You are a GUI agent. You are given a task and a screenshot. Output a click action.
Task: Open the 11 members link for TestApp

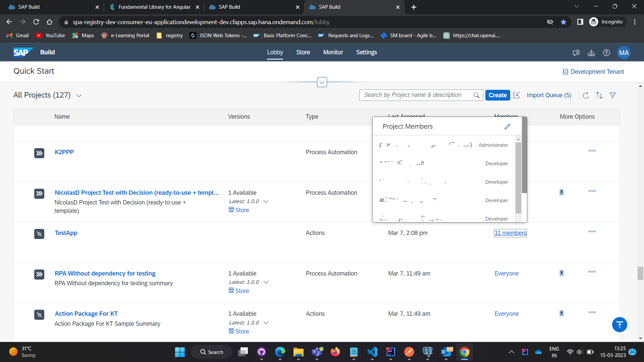[x=510, y=233]
